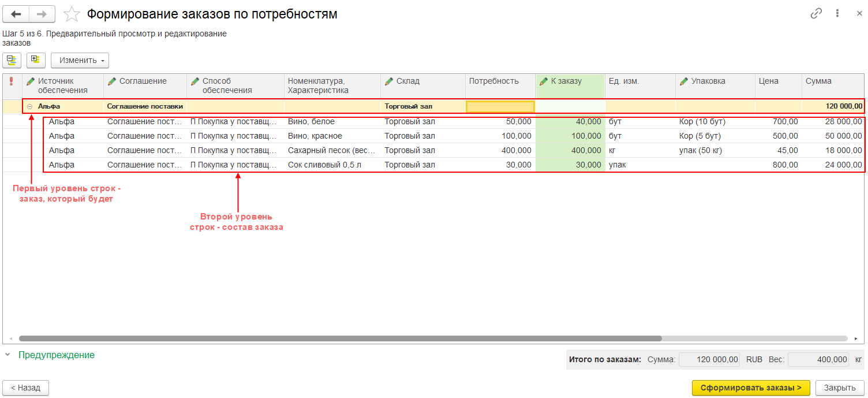Select the Вино, красное row
868x398 pixels.
(433, 136)
